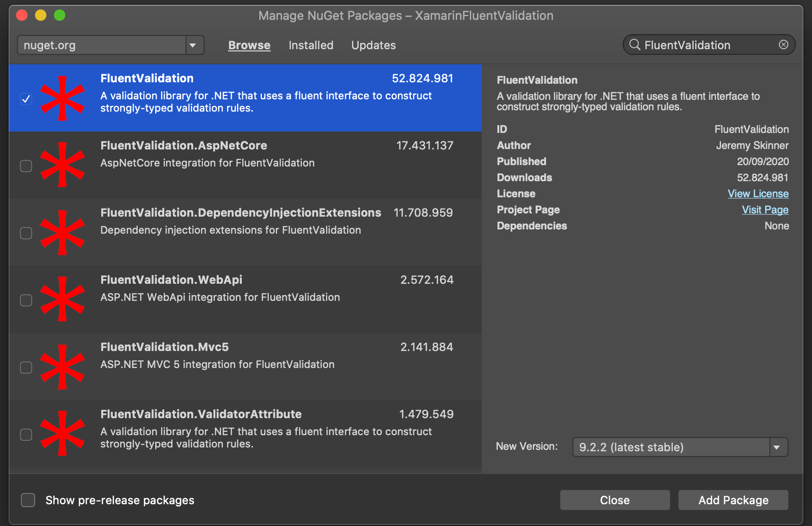Image resolution: width=812 pixels, height=526 pixels.
Task: Click the 11.708.959 download count
Action: (x=423, y=212)
